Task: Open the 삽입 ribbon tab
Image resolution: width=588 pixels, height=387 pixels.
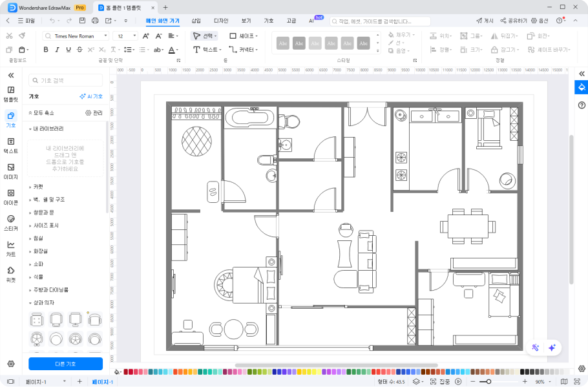Action: click(x=196, y=20)
